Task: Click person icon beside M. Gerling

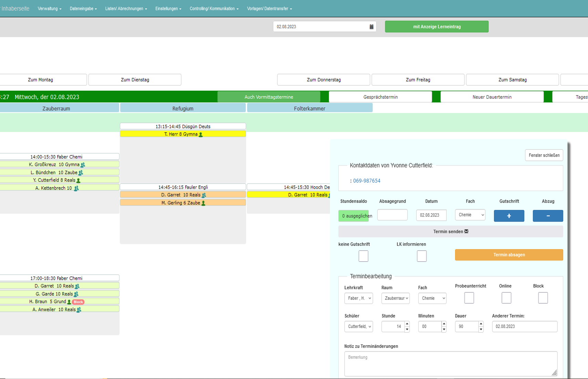Action: coord(203,203)
